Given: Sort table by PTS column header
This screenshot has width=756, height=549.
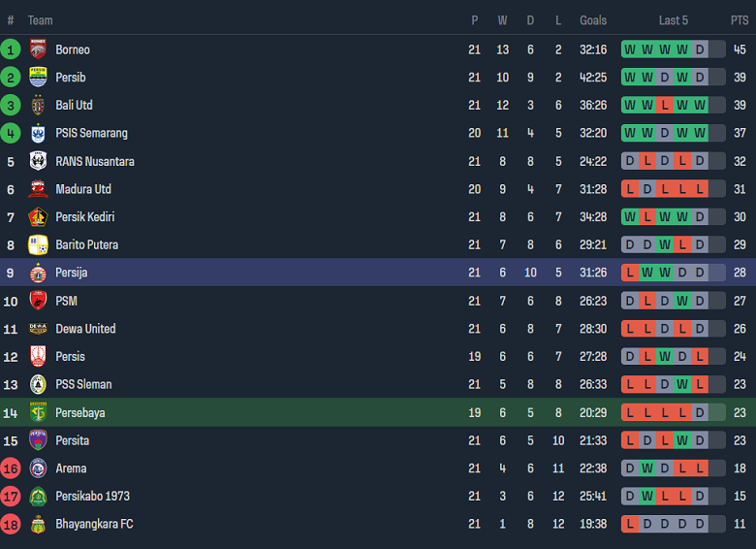Looking at the screenshot, I should [x=740, y=20].
